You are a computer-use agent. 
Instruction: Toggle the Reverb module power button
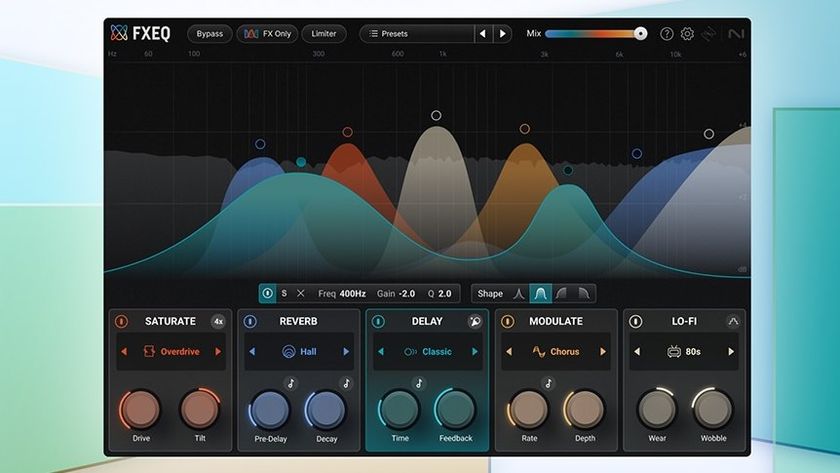tap(250, 321)
